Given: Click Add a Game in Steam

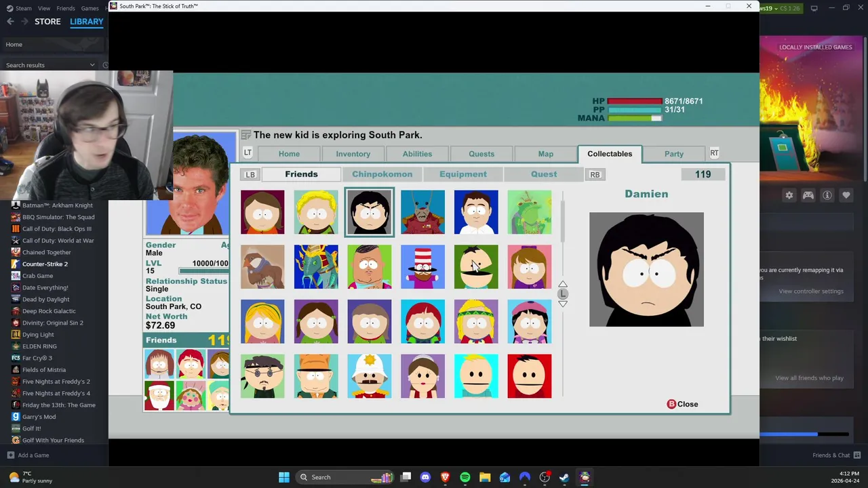Looking at the screenshot, I should coord(27,455).
